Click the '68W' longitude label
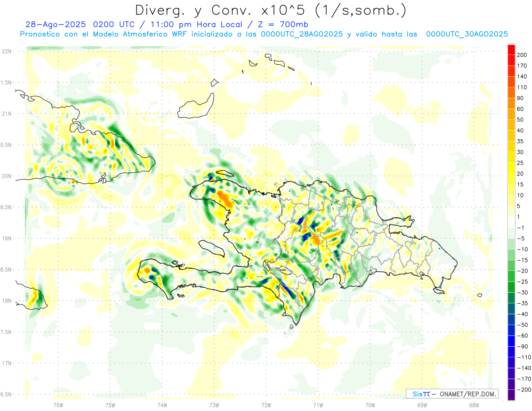The image size is (532, 411). tap(474, 405)
